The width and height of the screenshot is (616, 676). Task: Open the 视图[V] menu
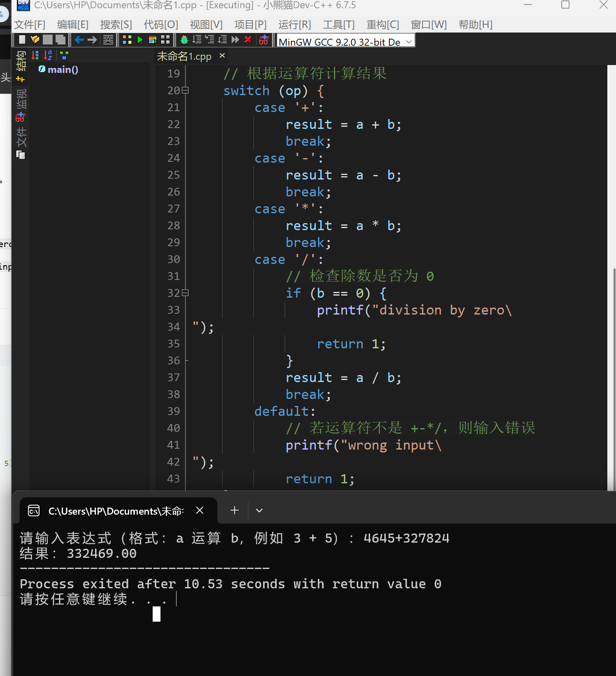pyautogui.click(x=206, y=25)
